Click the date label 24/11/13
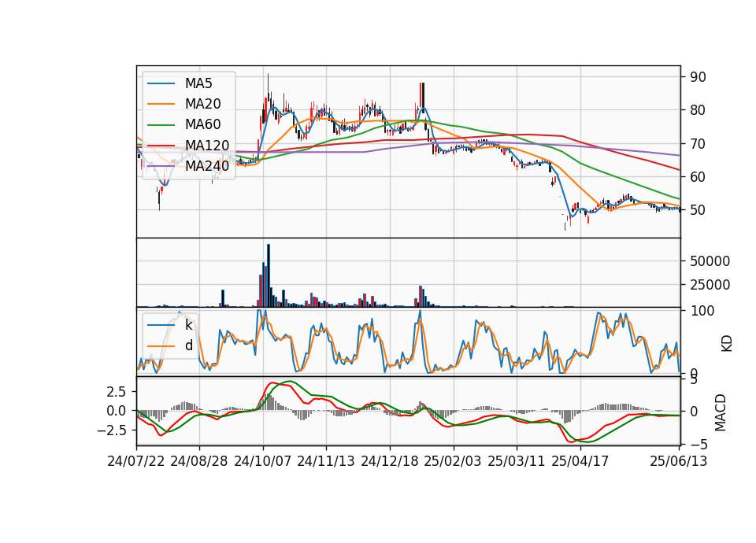The image size is (756, 543). (x=326, y=461)
